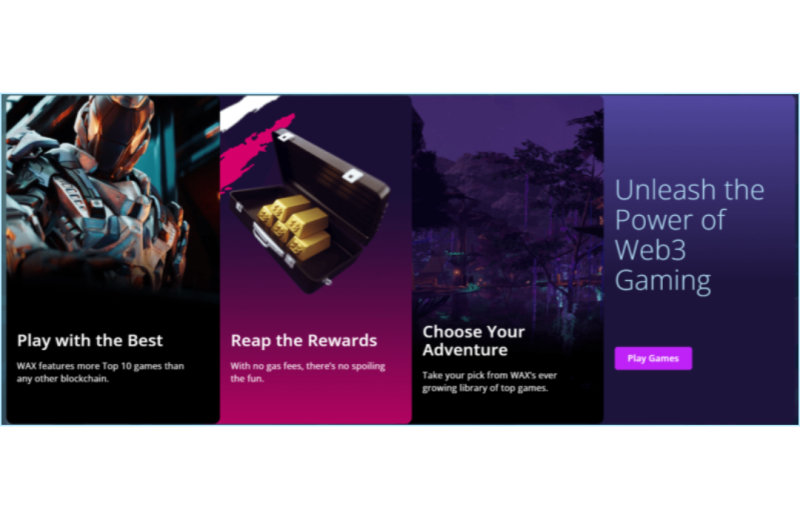
Task: Click the Take your pick from WAX's description
Action: (489, 381)
